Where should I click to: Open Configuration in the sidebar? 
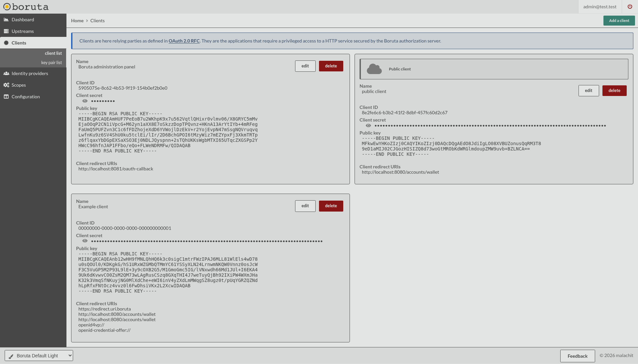(x=33, y=97)
